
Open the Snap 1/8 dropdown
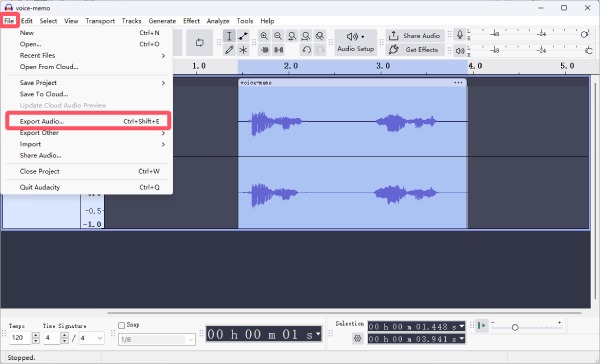click(x=157, y=340)
